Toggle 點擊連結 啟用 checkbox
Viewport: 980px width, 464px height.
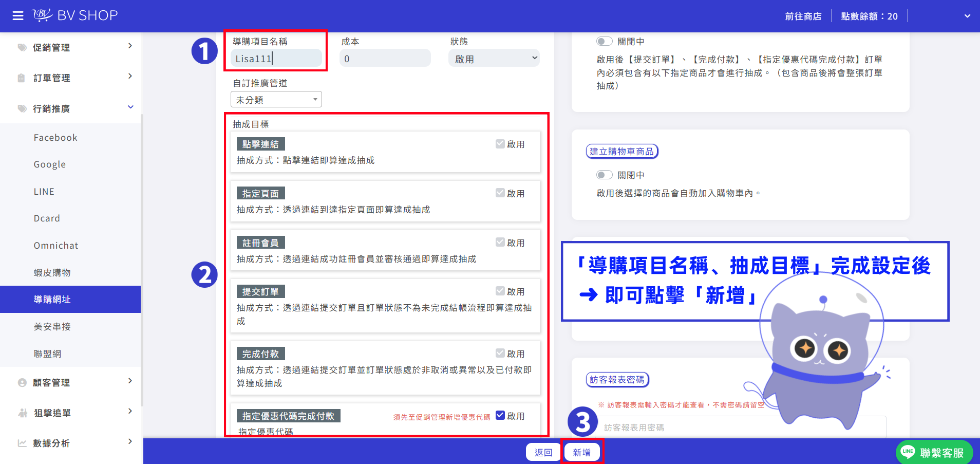[500, 144]
